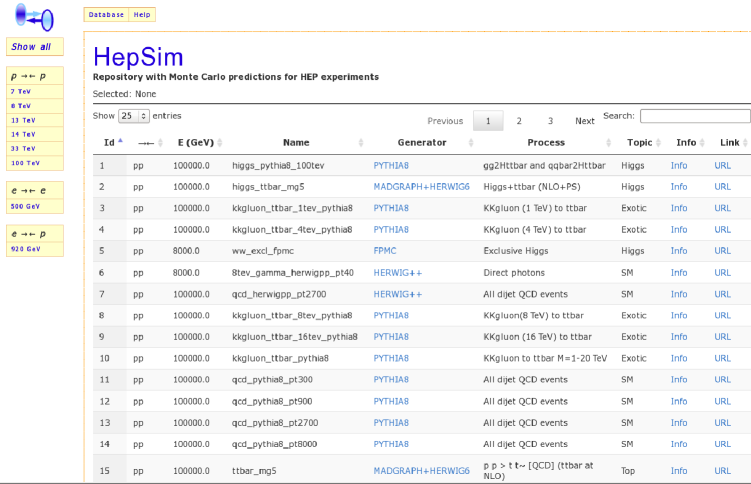751x484 pixels.
Task: Sort table by Generator column
Action: click(x=421, y=143)
